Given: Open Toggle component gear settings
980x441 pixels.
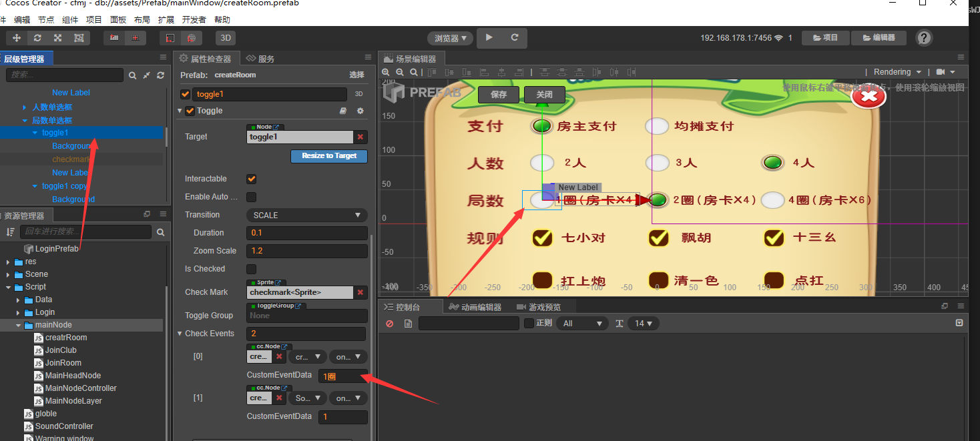Looking at the screenshot, I should pos(360,111).
